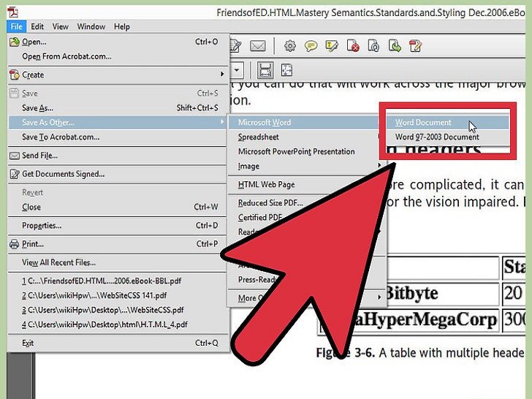Image resolution: width=532 pixels, height=399 pixels.
Task: Click the delete page icon with red X
Action: (353, 46)
